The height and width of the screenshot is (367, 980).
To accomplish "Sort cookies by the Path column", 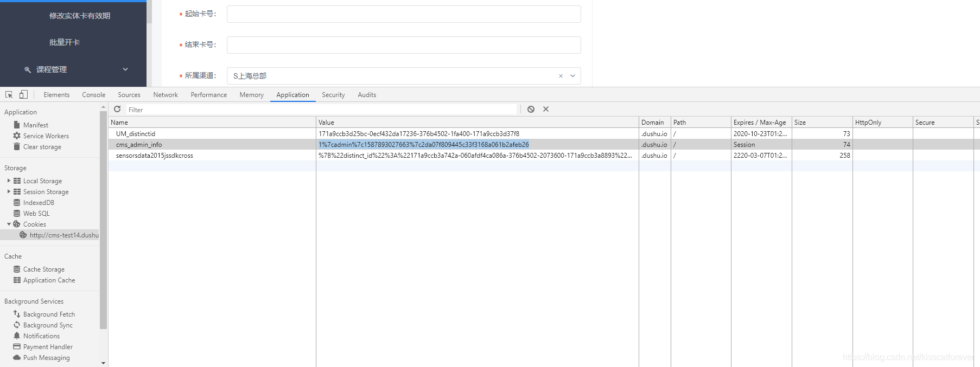I will tap(701, 122).
